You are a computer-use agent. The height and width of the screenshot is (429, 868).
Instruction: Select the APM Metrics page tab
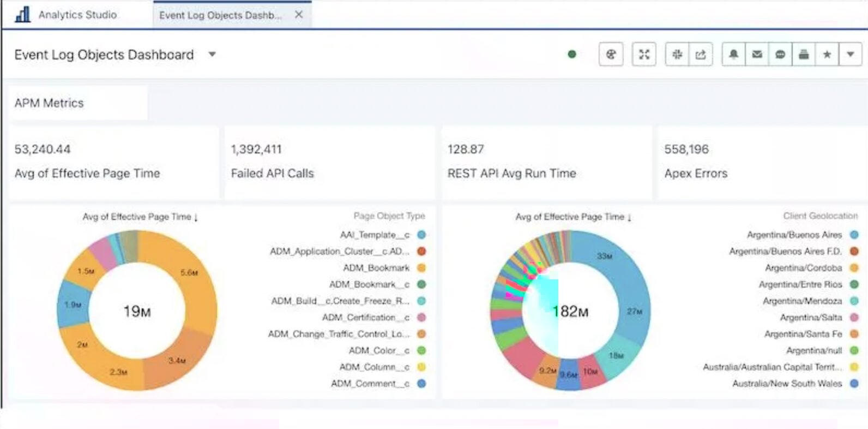(78, 103)
